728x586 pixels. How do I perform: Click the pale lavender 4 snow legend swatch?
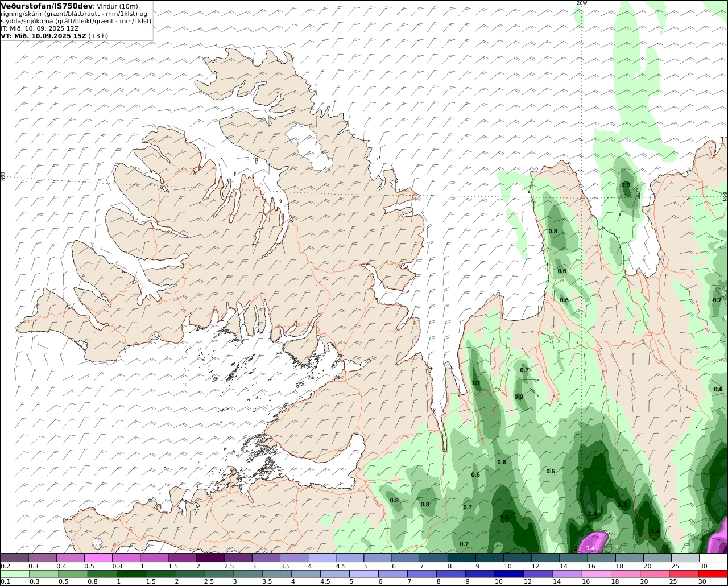point(322,558)
